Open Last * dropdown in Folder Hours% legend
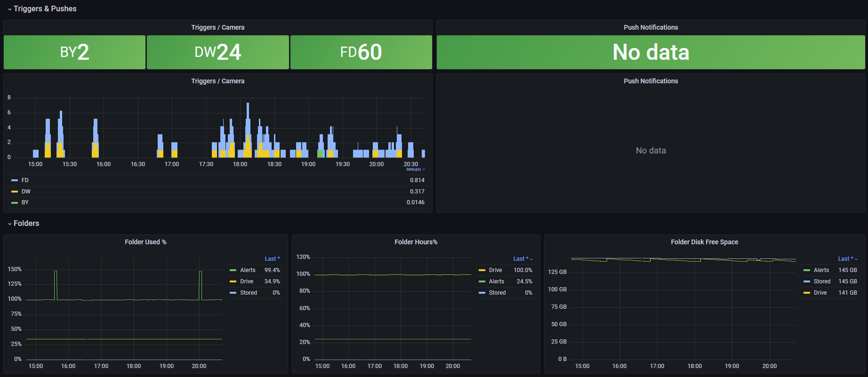The height and width of the screenshot is (377, 868). tap(523, 259)
